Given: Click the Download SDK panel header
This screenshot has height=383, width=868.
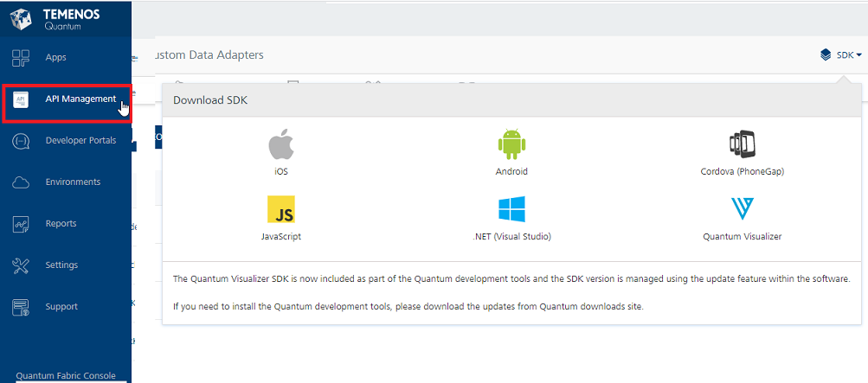Looking at the screenshot, I should coord(210,100).
